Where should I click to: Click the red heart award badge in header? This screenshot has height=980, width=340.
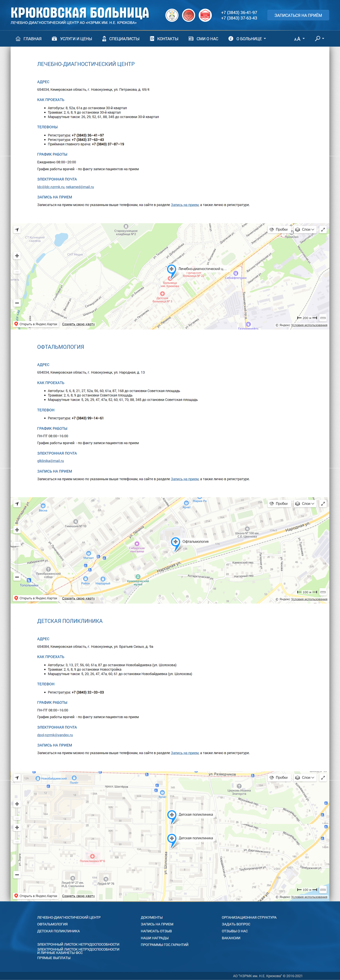[189, 15]
